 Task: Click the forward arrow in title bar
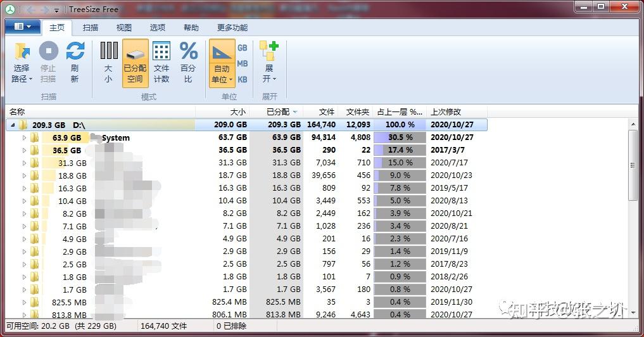[x=44, y=10]
